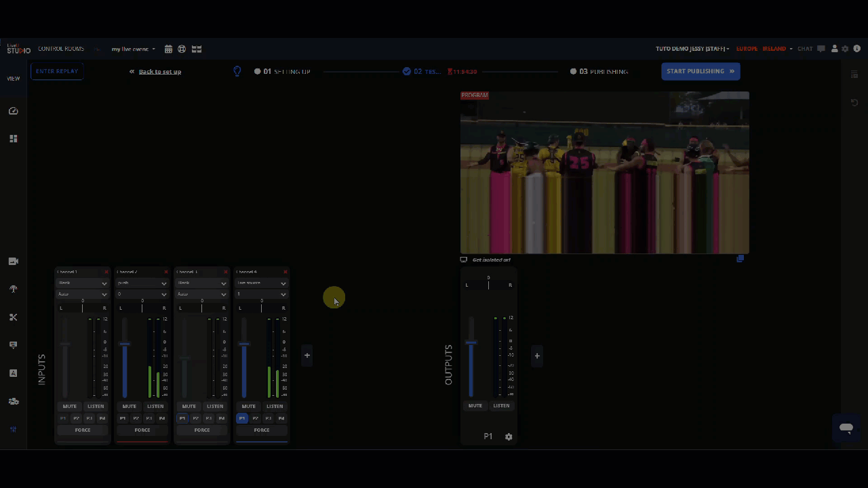Viewport: 868px width, 488px height.
Task: Click the audio mixer icon in the left sidebar
Action: (13, 429)
